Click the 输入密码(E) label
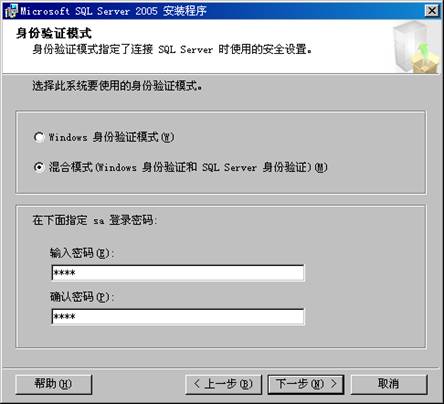Image resolution: width=444 pixels, height=404 pixels. click(x=82, y=253)
